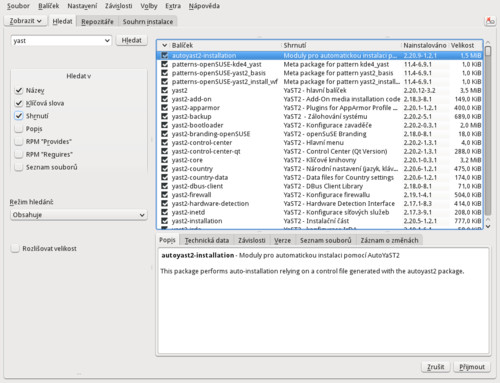The width and height of the screenshot is (500, 383).
Task: Open the Nápověda menu
Action: [x=204, y=6]
